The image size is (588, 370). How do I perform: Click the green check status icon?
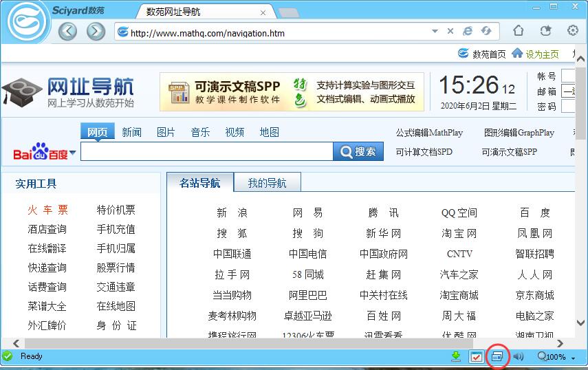click(x=7, y=356)
